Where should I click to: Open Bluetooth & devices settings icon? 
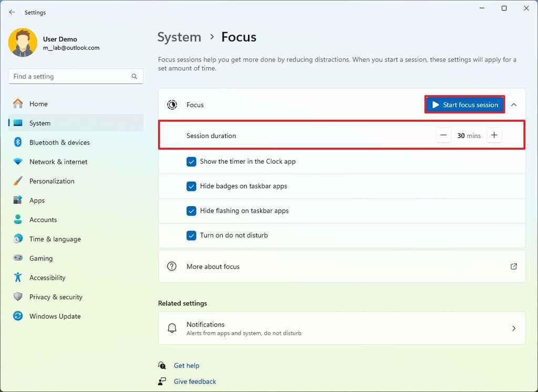17,142
